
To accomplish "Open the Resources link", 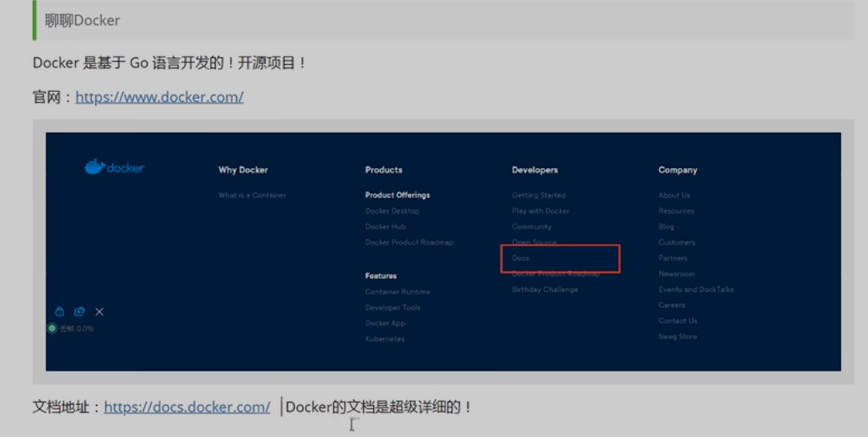I will pos(676,211).
